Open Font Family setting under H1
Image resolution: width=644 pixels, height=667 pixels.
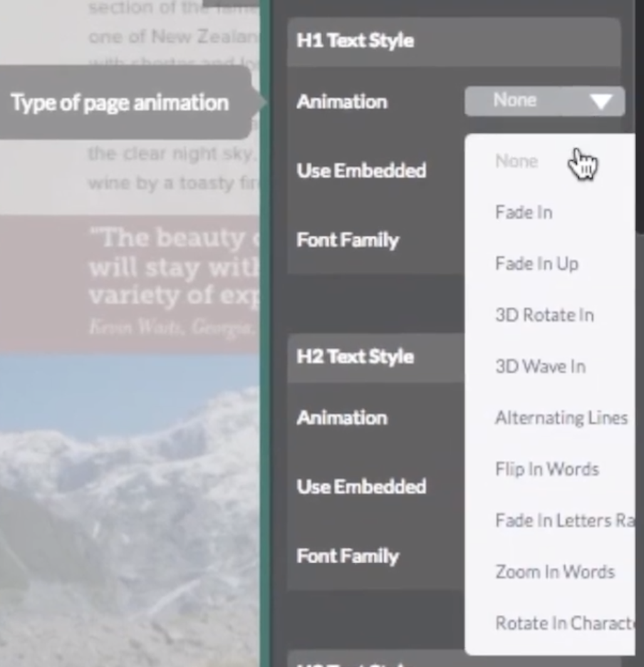pos(348,240)
